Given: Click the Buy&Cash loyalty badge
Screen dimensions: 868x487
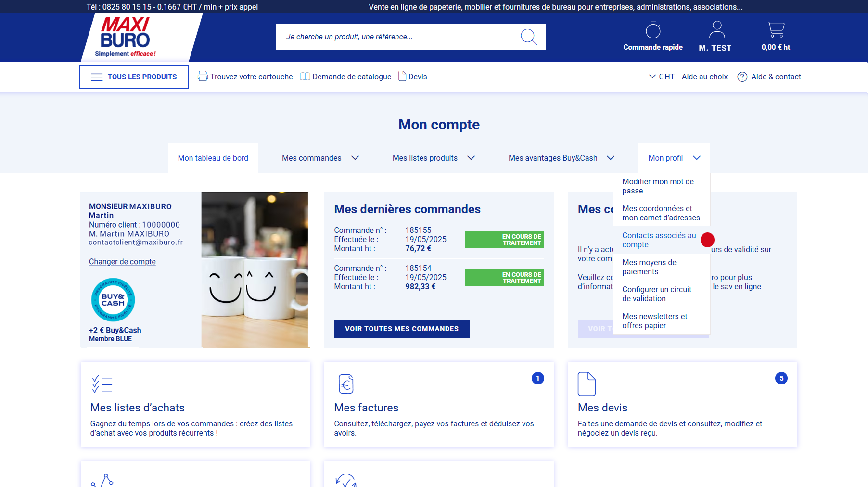Looking at the screenshot, I should click(x=113, y=300).
